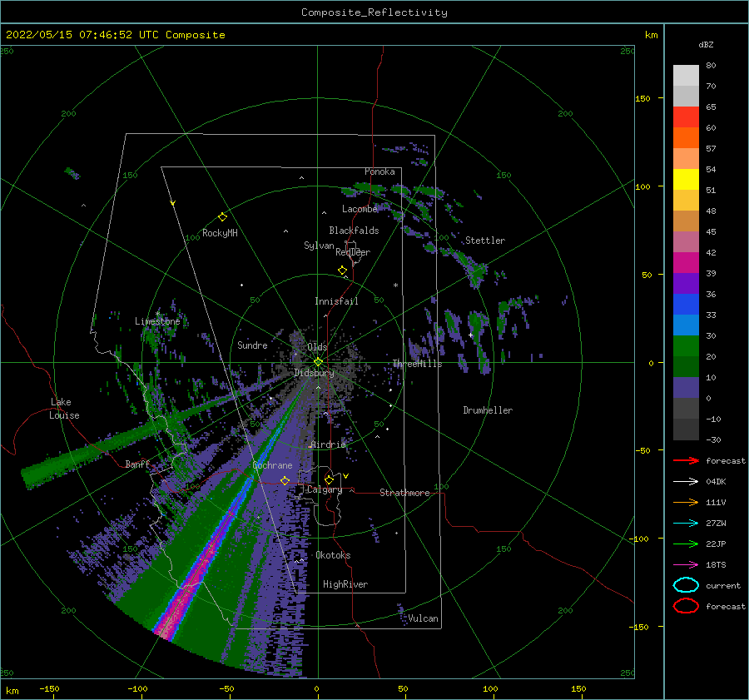Click the magenta 39-42 dBZ color swatch
749x700 pixels.
click(x=686, y=262)
